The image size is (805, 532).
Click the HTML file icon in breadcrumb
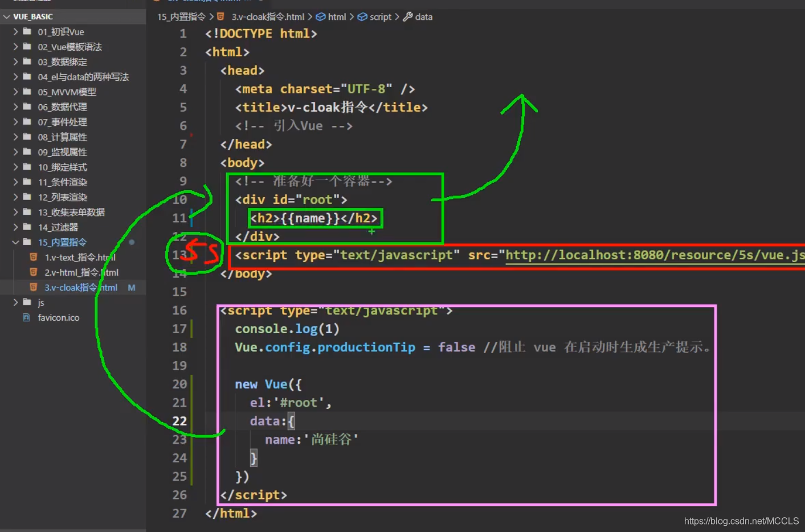coord(220,17)
